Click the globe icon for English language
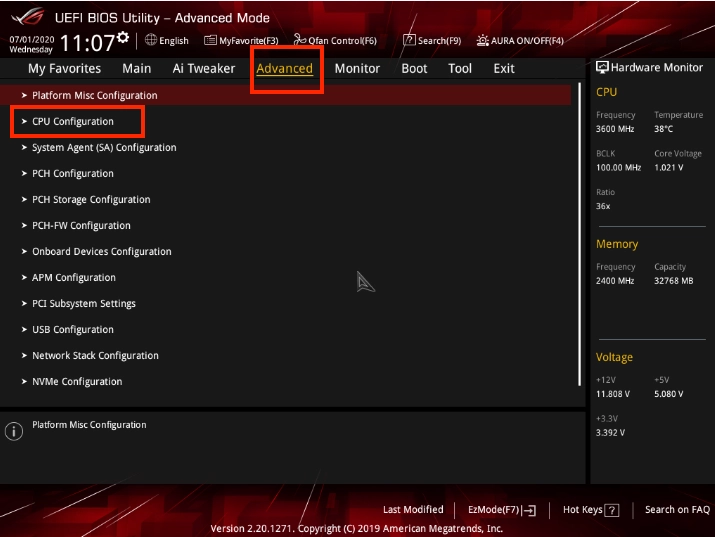The height and width of the screenshot is (537, 715). click(x=151, y=41)
